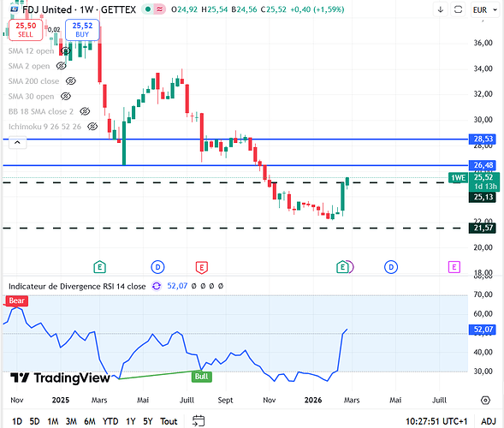Screen dimensions: 504x428
Task: Click the BB 18 SMA close 2 name
Action: click(41, 111)
